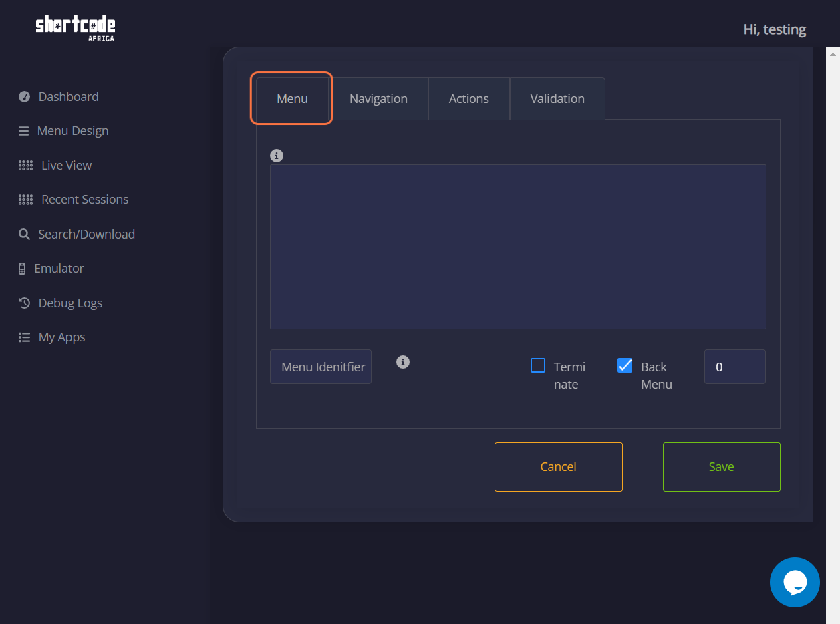
Task: Focus the Menu Identifier input field
Action: click(321, 367)
